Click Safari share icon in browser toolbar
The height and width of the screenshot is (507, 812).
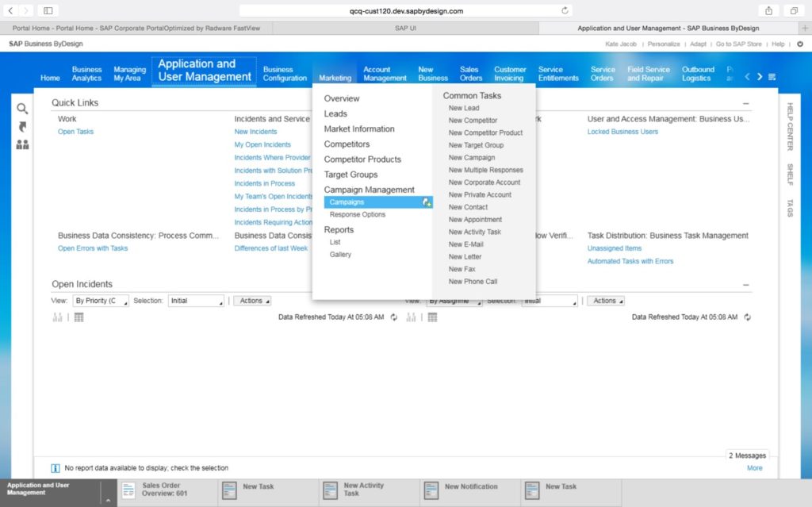768,10
